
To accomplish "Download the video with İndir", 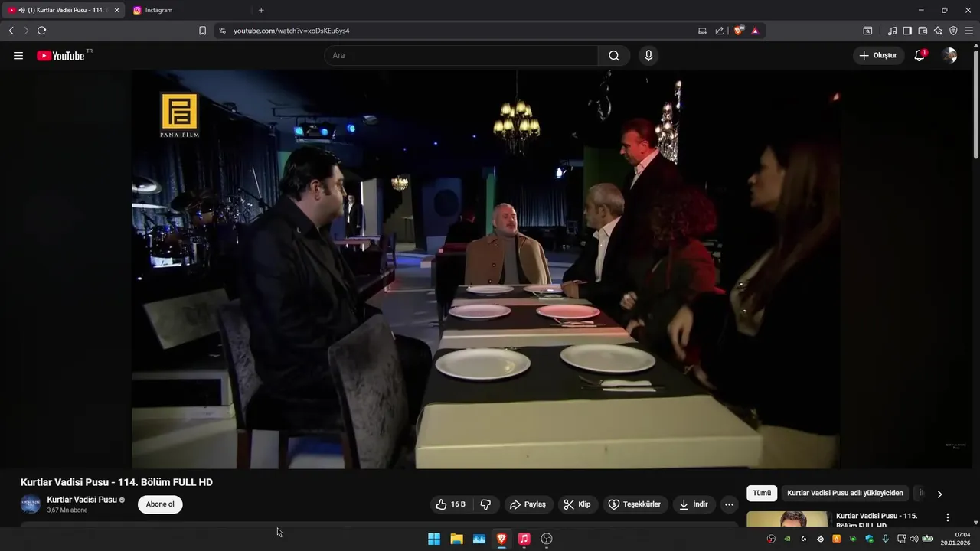I will 694,504.
